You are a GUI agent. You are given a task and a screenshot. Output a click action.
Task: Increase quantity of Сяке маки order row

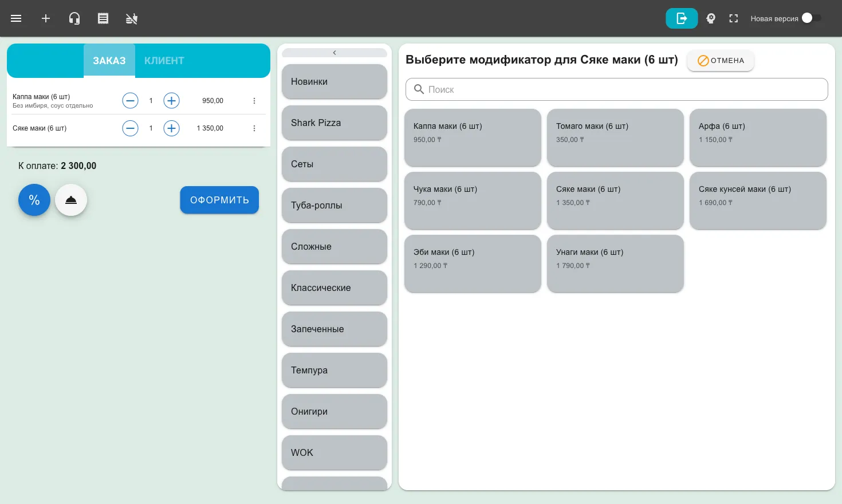[x=171, y=128]
